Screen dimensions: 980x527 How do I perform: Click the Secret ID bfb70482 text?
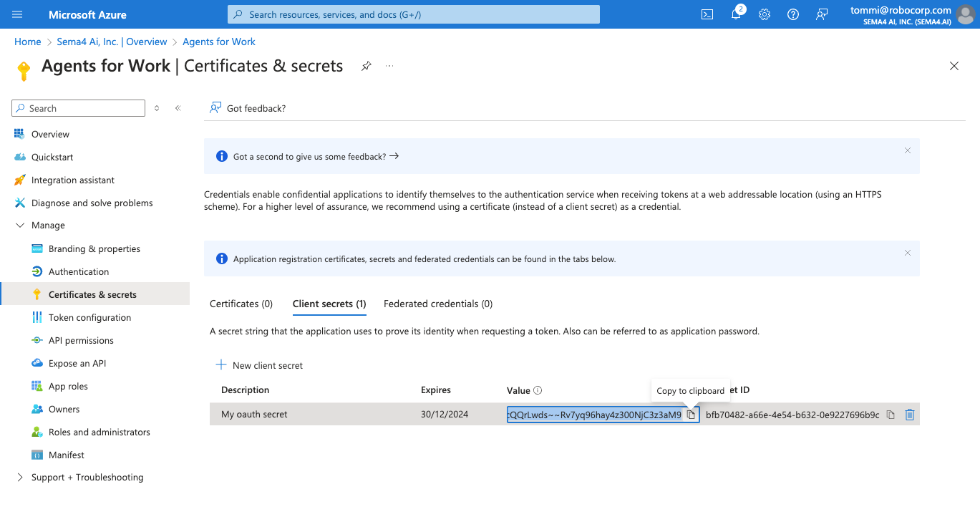792,415
